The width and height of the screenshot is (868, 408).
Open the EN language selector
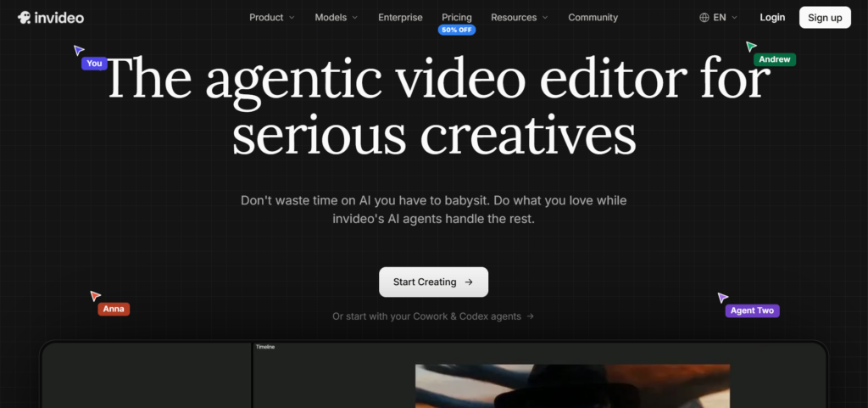(719, 18)
